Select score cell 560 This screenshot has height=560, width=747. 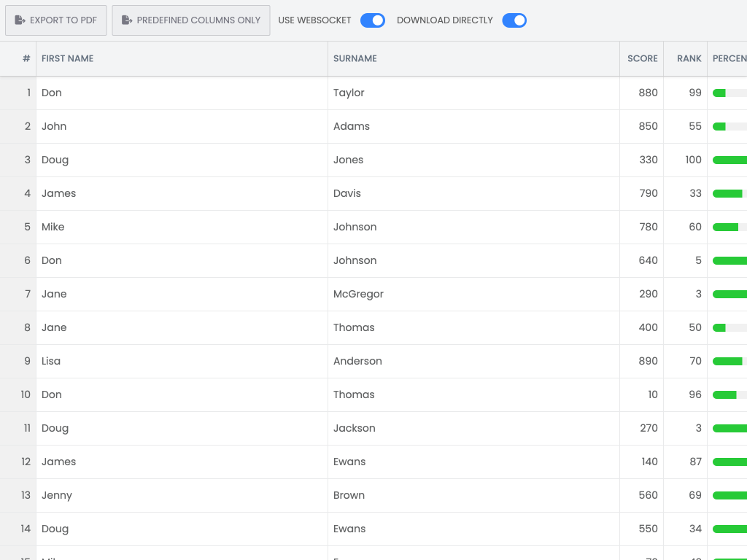pyautogui.click(x=641, y=496)
